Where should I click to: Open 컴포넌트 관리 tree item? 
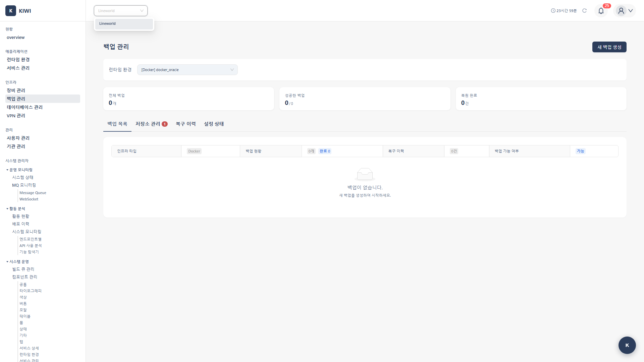25,277
